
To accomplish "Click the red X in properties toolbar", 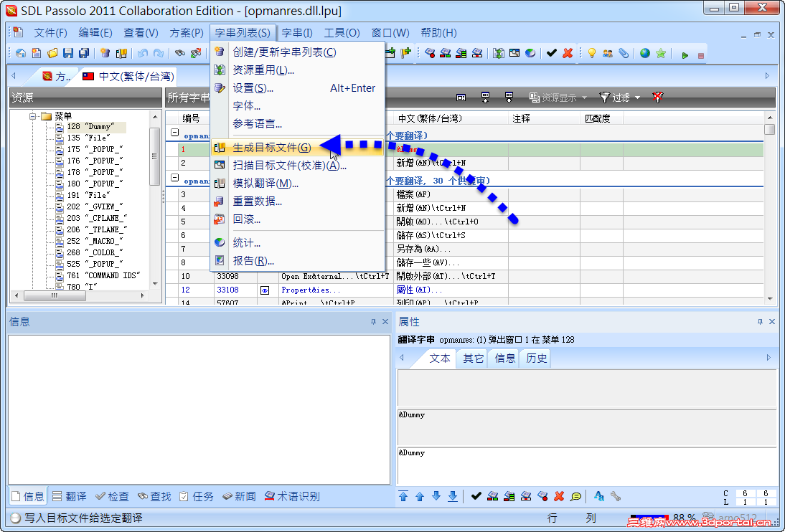I will point(559,496).
